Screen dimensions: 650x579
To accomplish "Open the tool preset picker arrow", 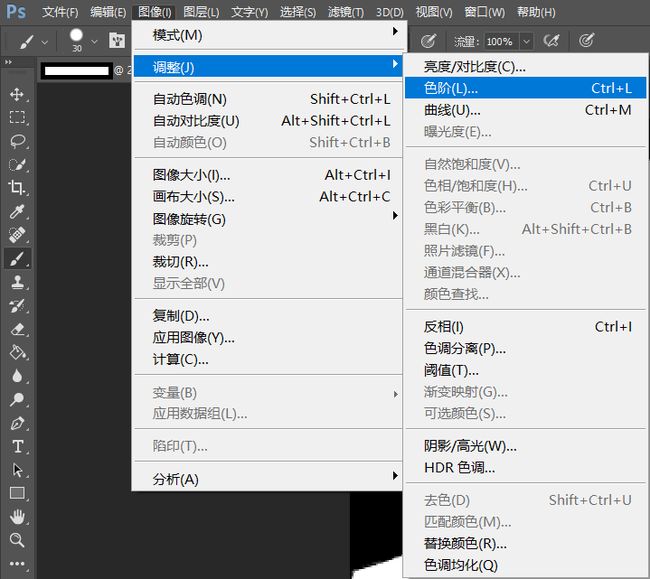I will click(45, 42).
